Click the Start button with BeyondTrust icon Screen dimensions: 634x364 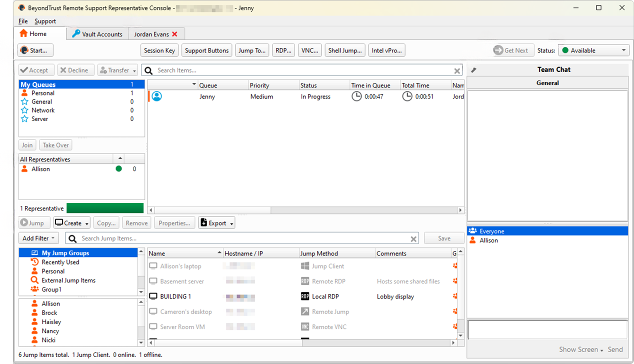(x=35, y=50)
